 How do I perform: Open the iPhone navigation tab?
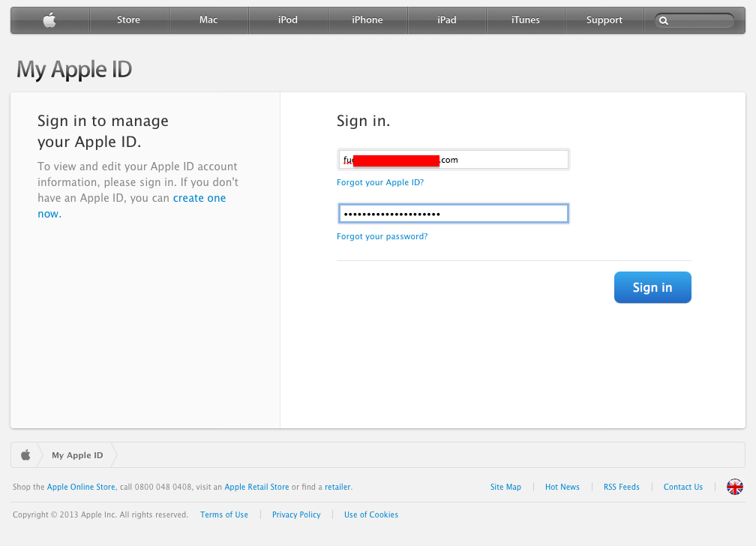tap(367, 19)
